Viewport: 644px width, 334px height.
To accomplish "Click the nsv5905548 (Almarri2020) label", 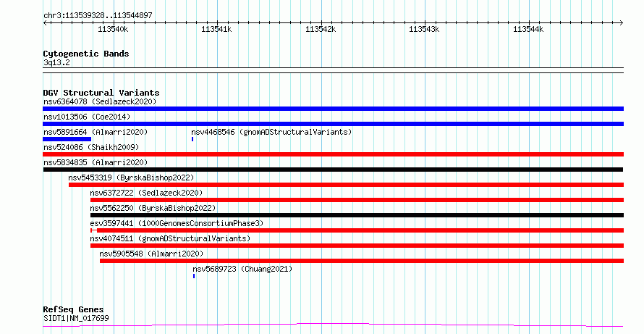I will click(151, 254).
